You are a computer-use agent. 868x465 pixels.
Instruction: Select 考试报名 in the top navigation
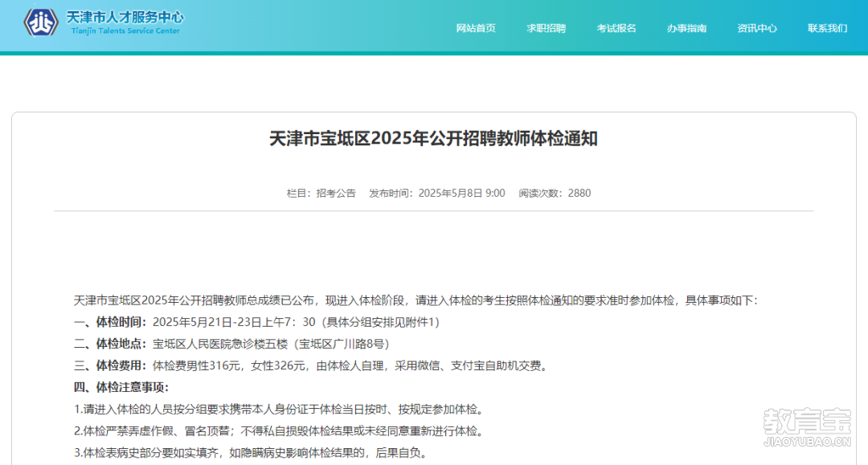pyautogui.click(x=616, y=28)
